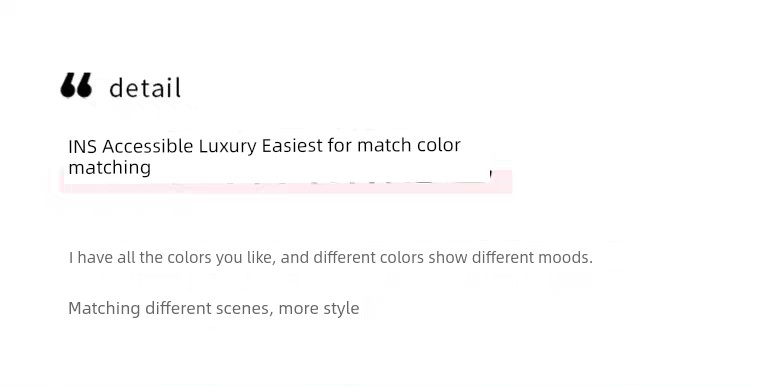Click the black quotation mark icon
758x386 pixels.
tap(76, 86)
